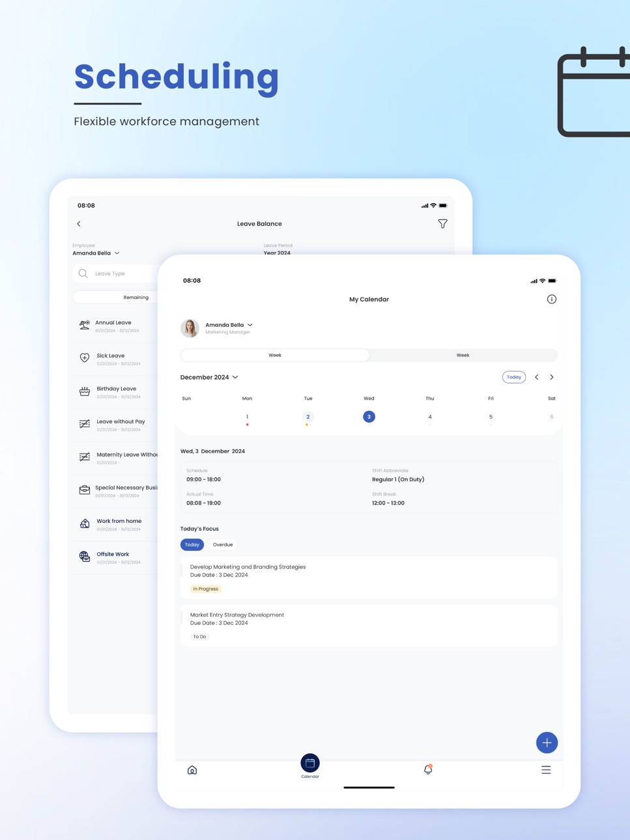Click the Special Necessary Business briefcase icon
Viewport: 630px width, 840px height.
[x=85, y=490]
